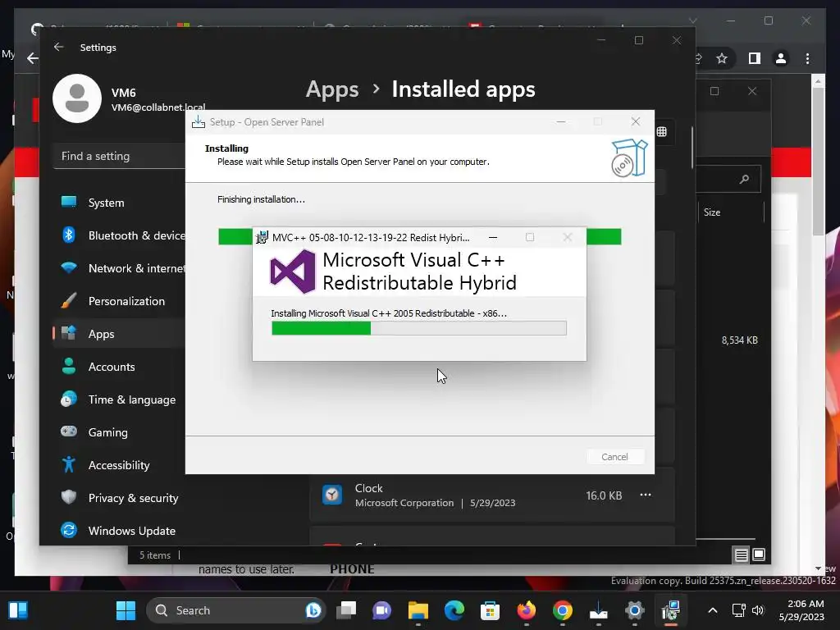Image resolution: width=840 pixels, height=630 pixels.
Task: Open the Chat app from the taskbar
Action: pos(382,610)
